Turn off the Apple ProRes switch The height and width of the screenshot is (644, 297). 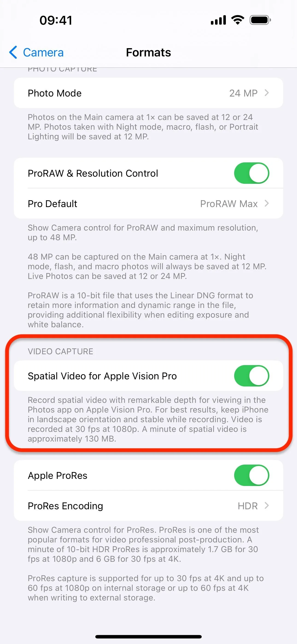pos(251,475)
